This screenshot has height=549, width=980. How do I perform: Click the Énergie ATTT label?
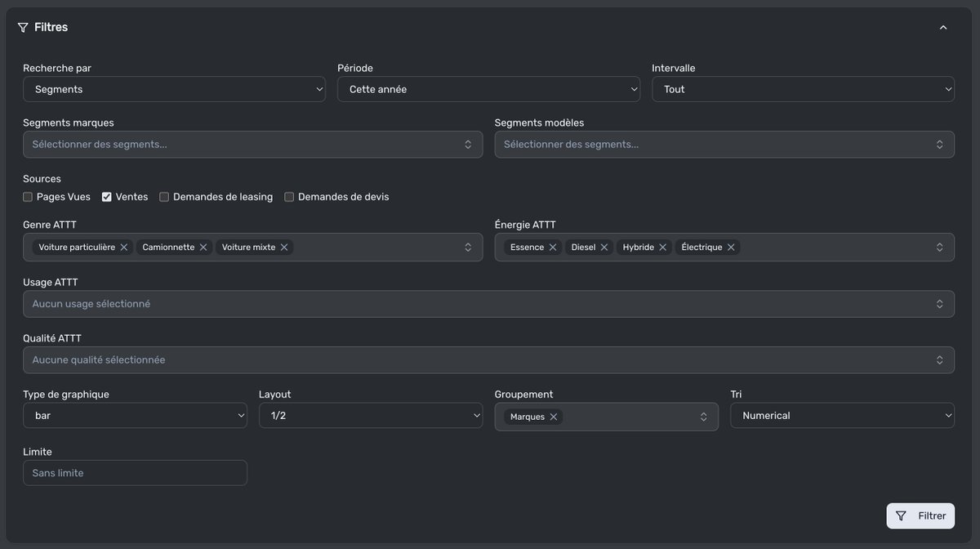525,225
